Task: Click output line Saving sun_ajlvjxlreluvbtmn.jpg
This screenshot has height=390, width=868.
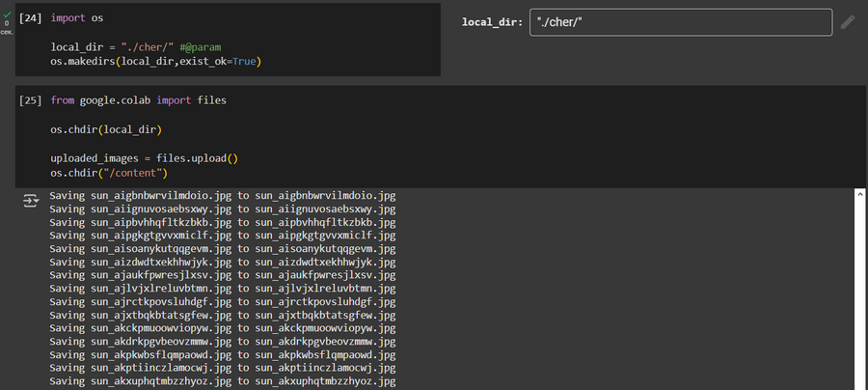Action: click(x=223, y=289)
